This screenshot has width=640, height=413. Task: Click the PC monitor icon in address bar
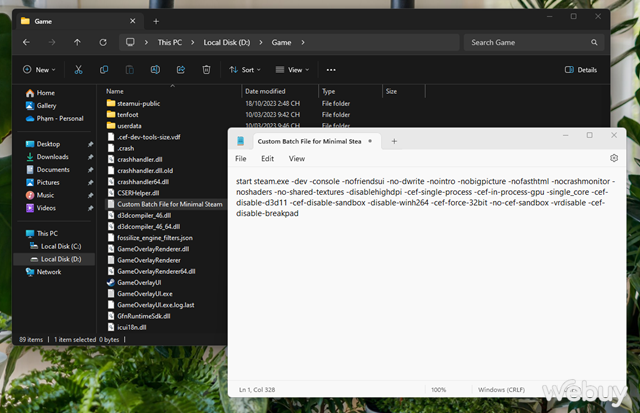(x=130, y=42)
